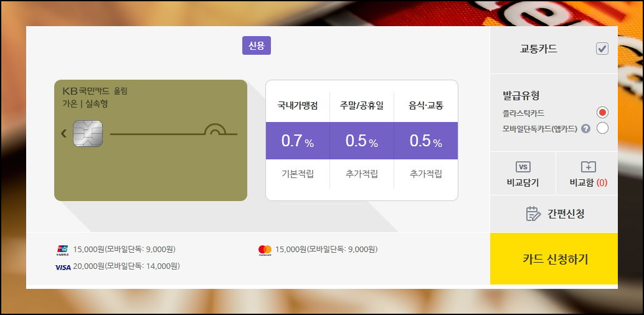Click the yellow 카드 신청하기 button

(554, 259)
